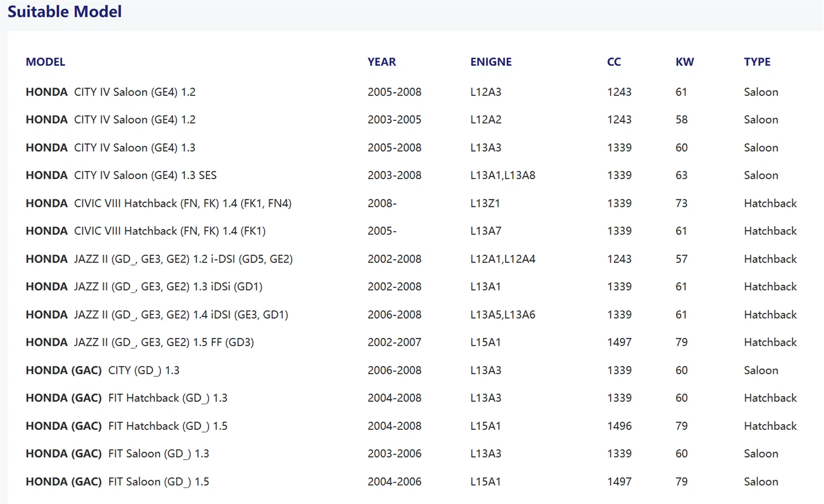The height and width of the screenshot is (504, 824).
Task: Select HONDA (GAC) FIT Saloon (GD_) 1.3
Action: (x=117, y=454)
